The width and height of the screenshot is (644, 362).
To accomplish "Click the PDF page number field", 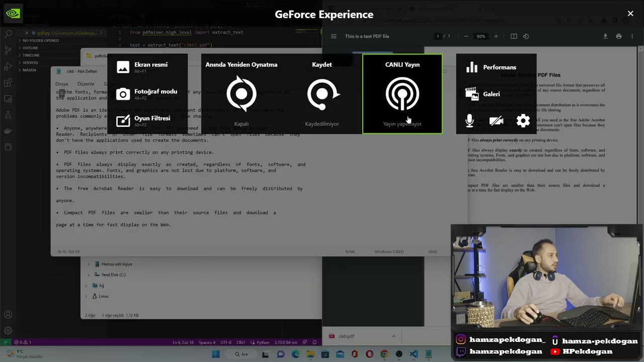I will click(438, 36).
